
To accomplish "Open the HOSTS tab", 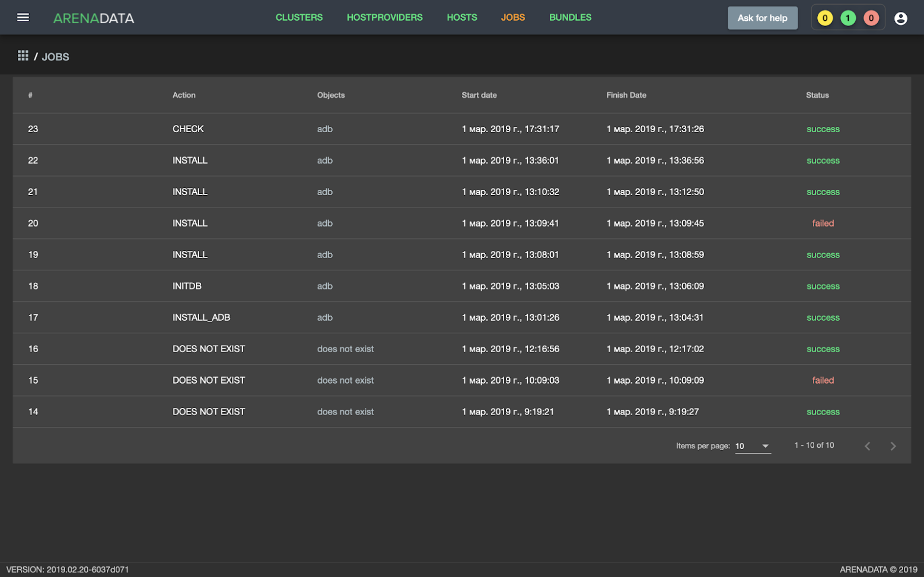I will 461,18.
